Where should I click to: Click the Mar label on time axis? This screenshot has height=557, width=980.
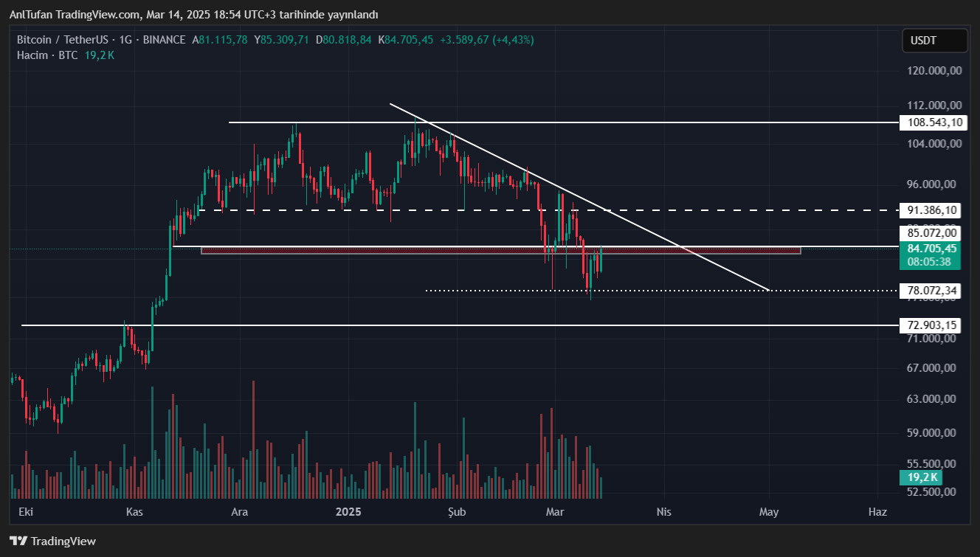click(554, 512)
